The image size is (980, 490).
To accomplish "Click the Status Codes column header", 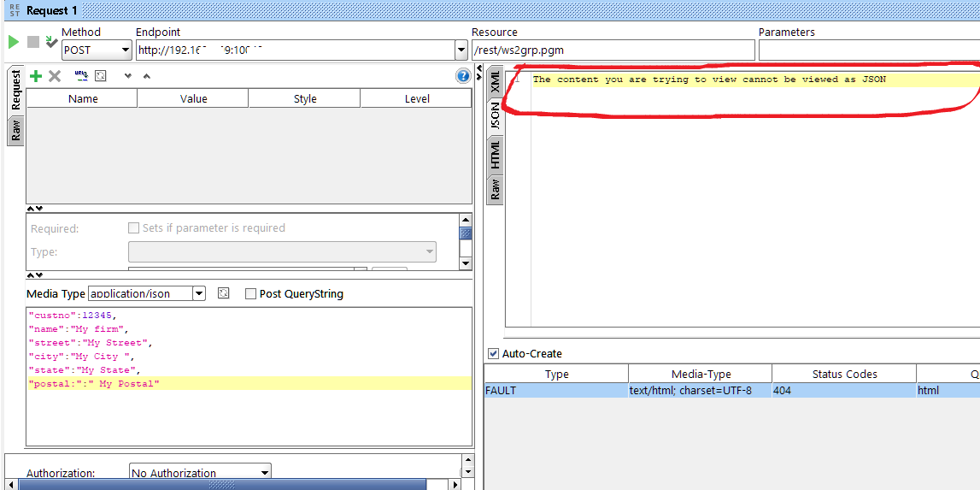I will tap(844, 375).
